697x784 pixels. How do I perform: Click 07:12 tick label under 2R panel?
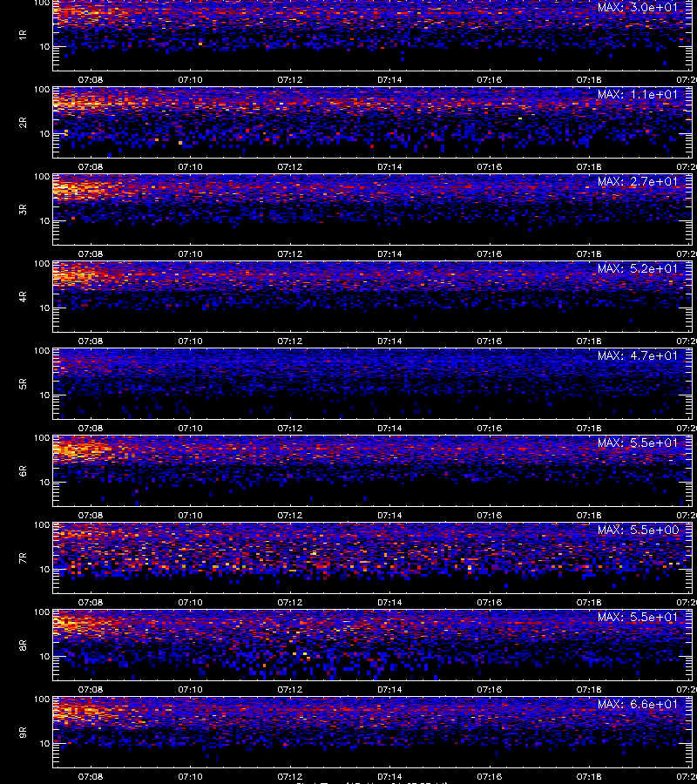tap(290, 166)
